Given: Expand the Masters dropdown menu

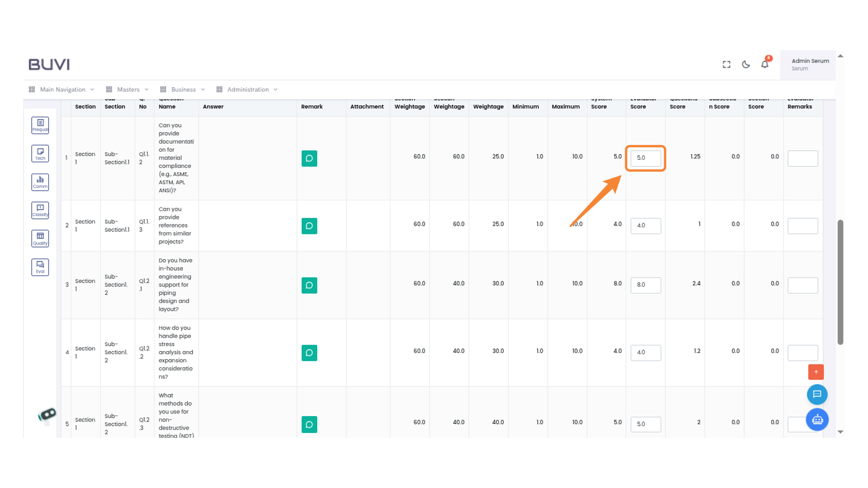Looking at the screenshot, I should [127, 89].
